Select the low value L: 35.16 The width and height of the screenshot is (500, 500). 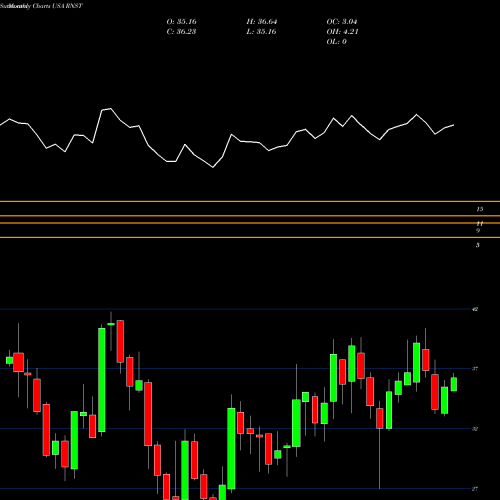coord(261,32)
